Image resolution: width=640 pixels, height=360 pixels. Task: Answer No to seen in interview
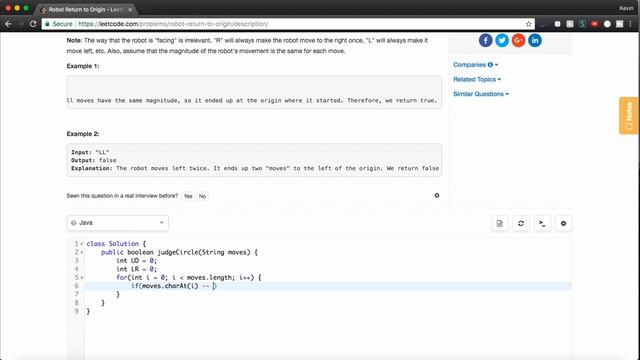point(202,196)
